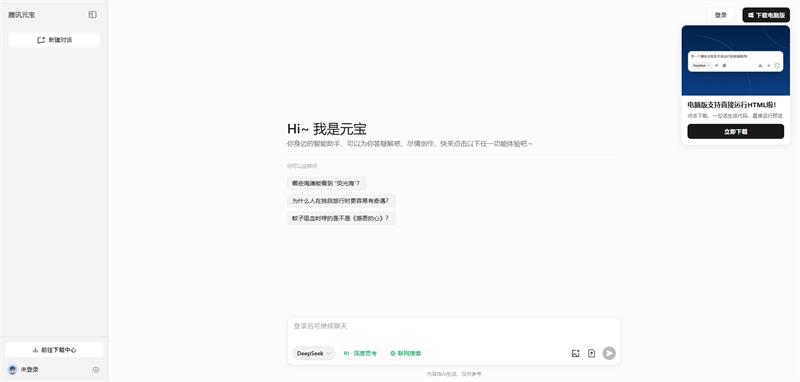Click the 未登录 user avatar
This screenshot has height=382, width=800.
13,370
